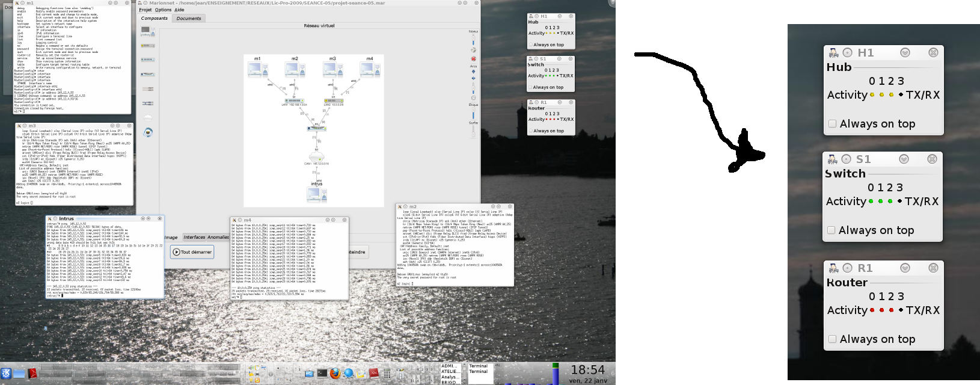Select the intrus machine in the network diagram
Screen dimensions: 980x385
point(316,194)
